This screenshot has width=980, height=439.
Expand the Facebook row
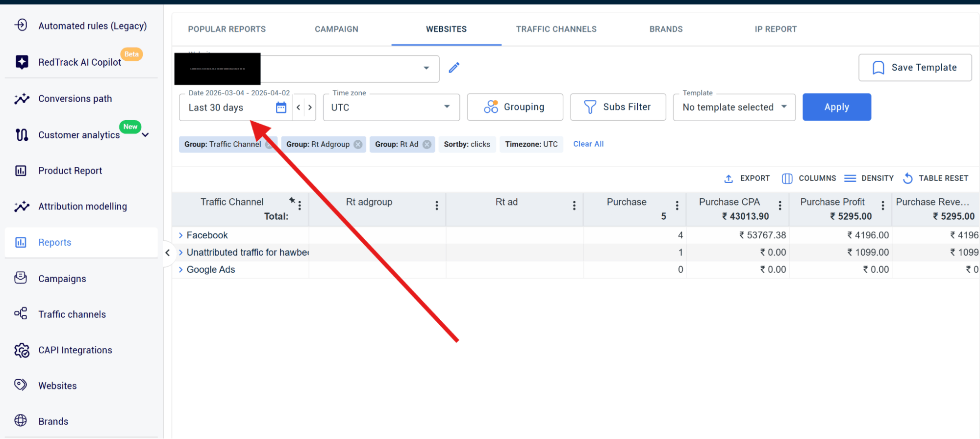(180, 235)
